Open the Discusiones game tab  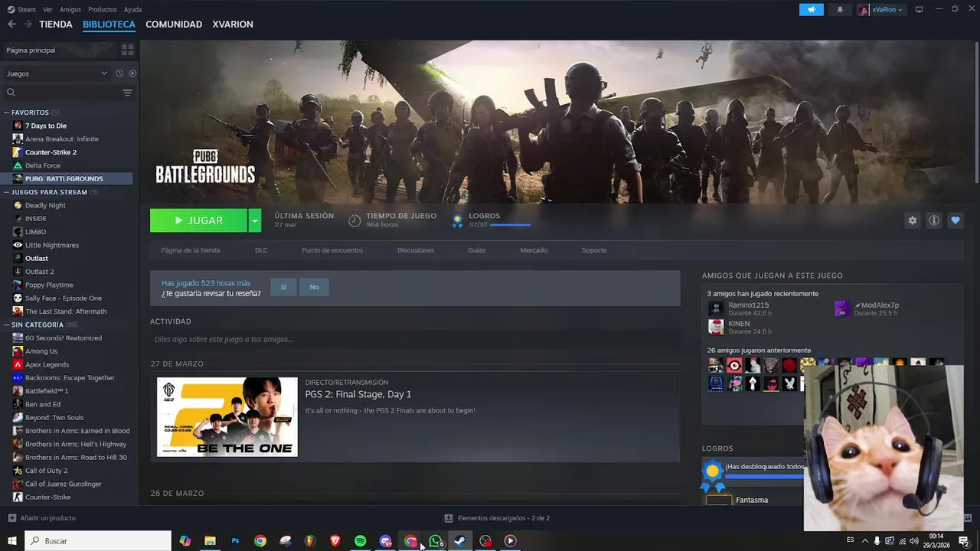pos(416,250)
